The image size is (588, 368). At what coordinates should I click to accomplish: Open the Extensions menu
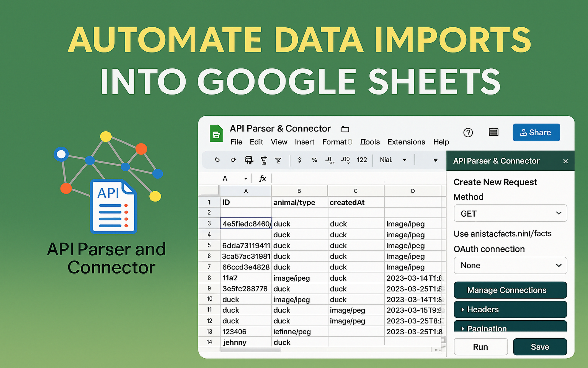coord(406,142)
